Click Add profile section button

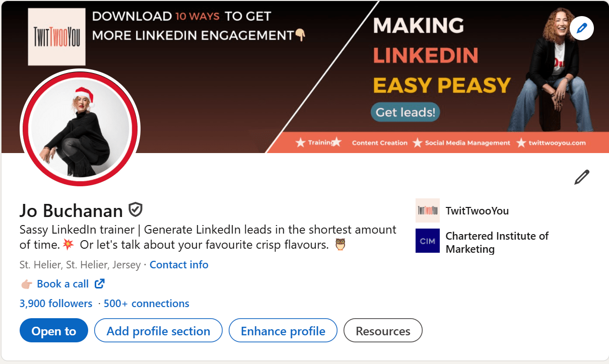click(x=158, y=331)
